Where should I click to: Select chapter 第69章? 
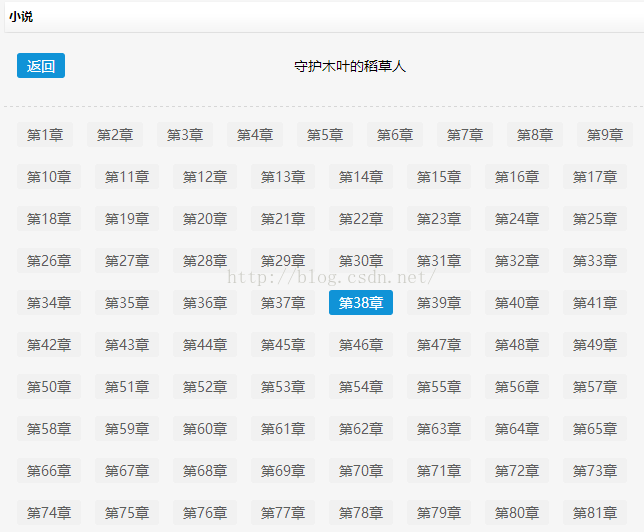(283, 470)
